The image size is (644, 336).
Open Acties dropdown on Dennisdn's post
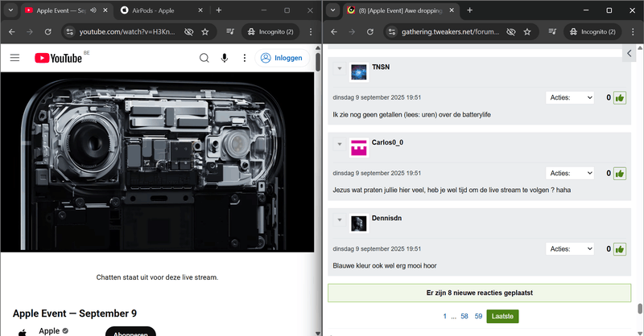(570, 248)
